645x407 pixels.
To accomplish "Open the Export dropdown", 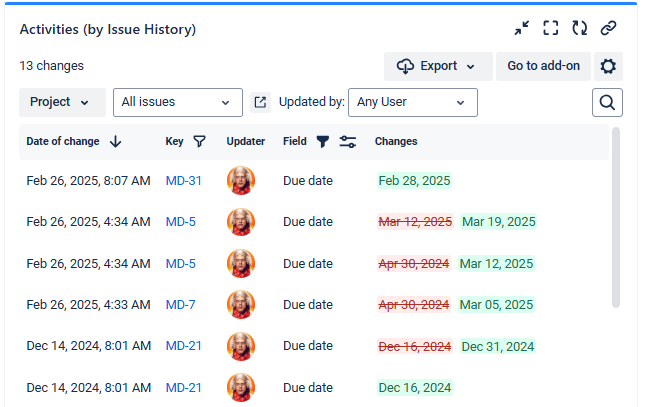I will tap(438, 66).
